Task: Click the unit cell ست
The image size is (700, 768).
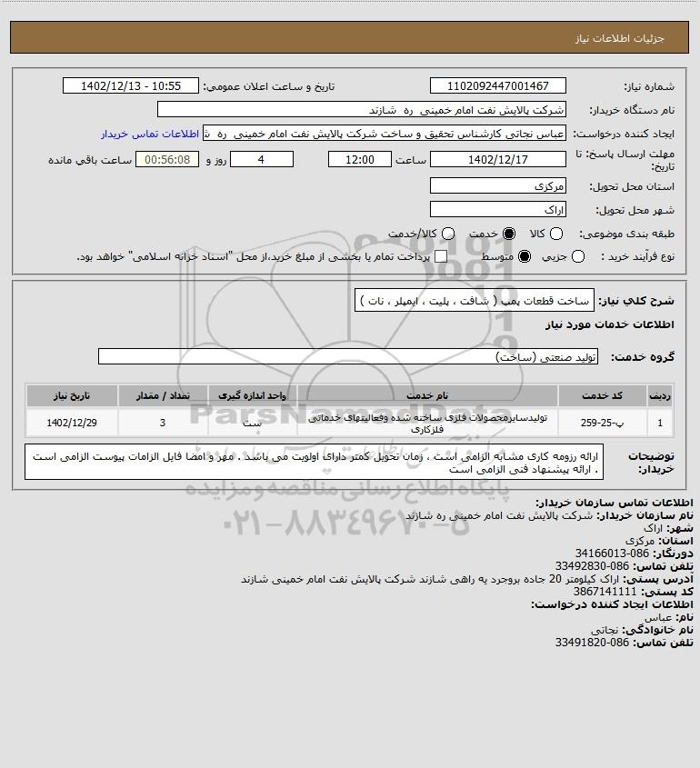Action: (x=253, y=423)
